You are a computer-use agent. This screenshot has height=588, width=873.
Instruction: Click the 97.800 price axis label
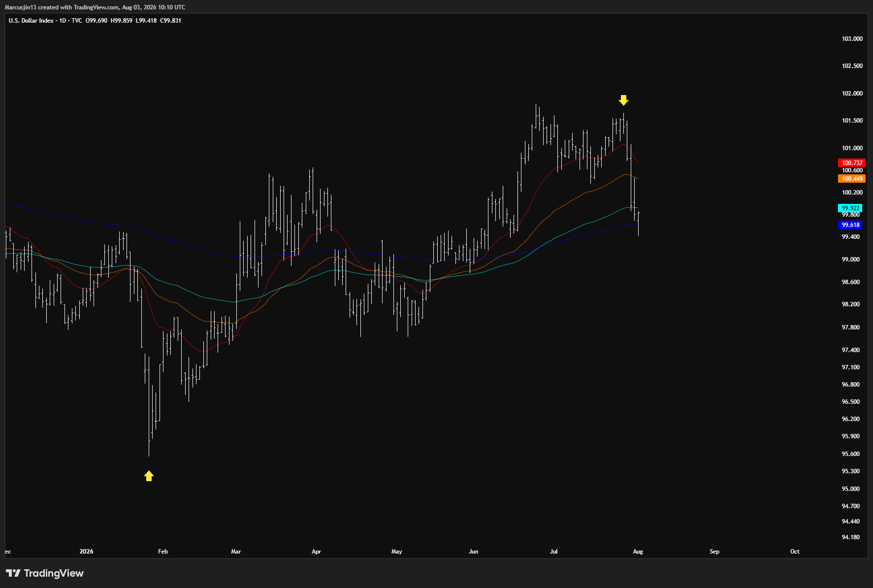click(x=851, y=327)
